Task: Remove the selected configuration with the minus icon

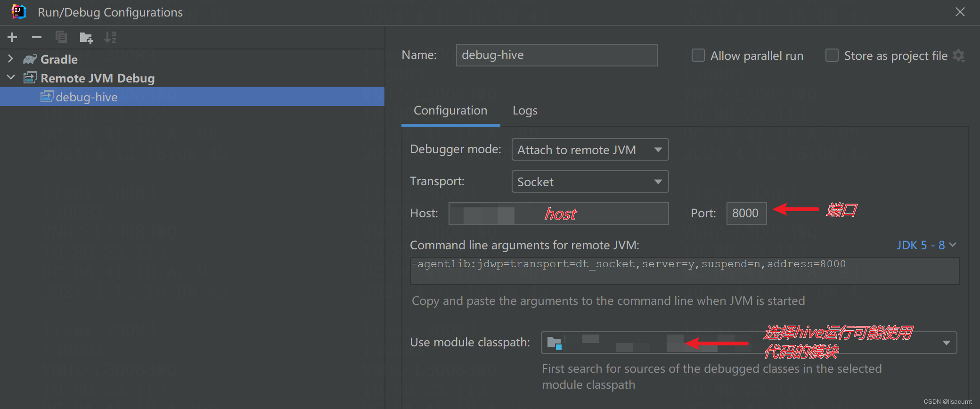Action: pyautogui.click(x=37, y=37)
